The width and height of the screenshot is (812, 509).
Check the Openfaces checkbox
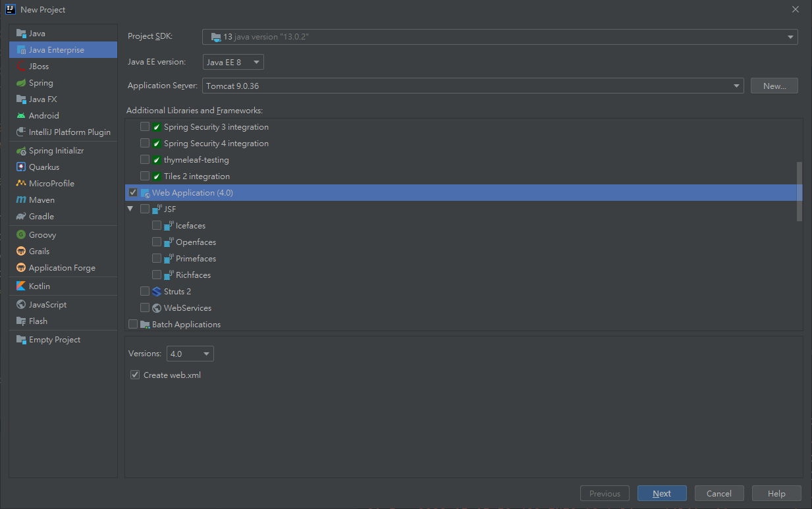point(157,242)
